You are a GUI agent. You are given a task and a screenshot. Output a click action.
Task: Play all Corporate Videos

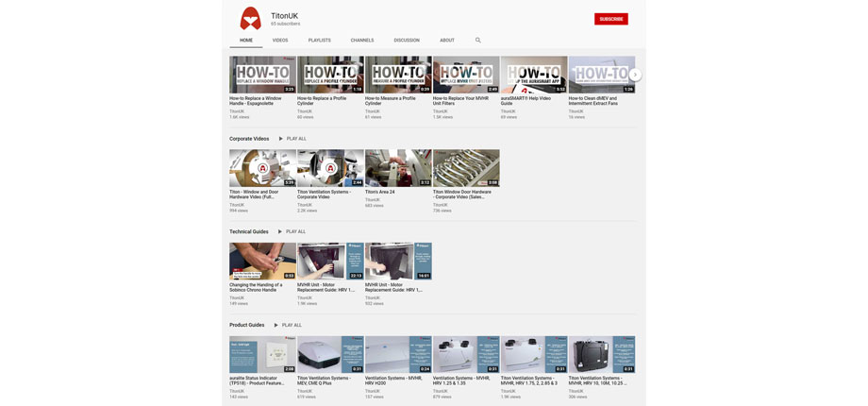pyautogui.click(x=292, y=139)
